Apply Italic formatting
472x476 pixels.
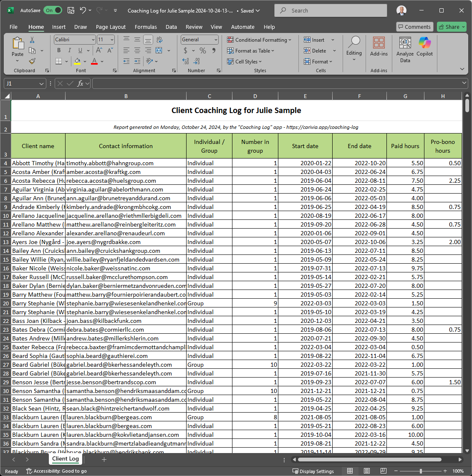tap(70, 50)
